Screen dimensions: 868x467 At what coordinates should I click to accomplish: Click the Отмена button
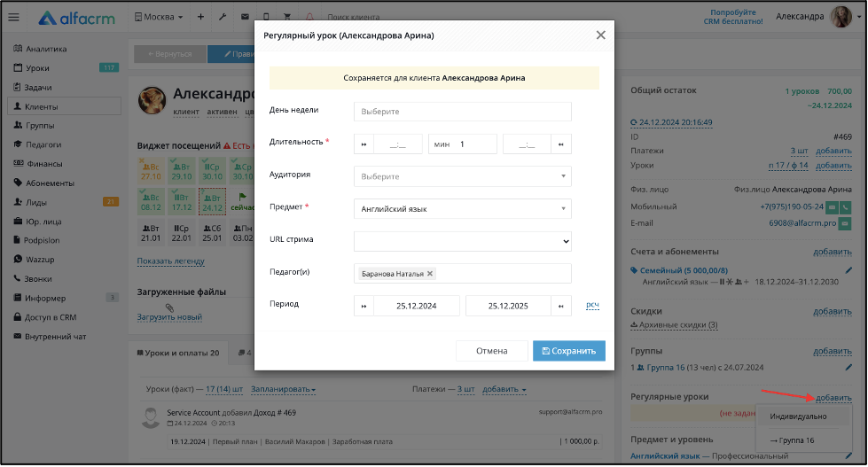tap(491, 351)
